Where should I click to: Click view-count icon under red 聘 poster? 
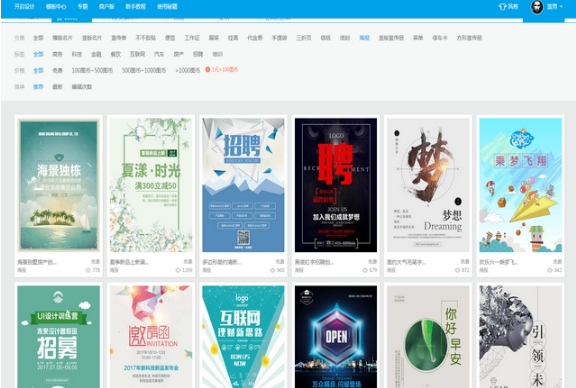point(365,270)
